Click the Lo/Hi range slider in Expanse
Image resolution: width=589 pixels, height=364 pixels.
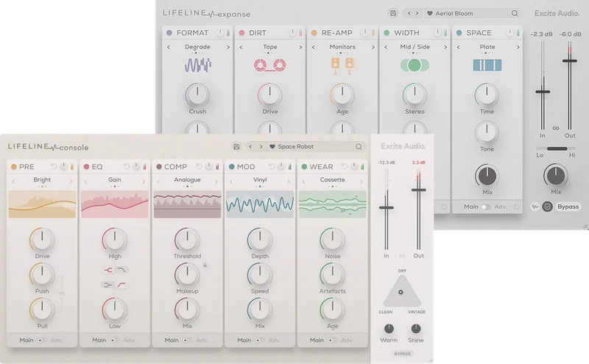pos(557,149)
